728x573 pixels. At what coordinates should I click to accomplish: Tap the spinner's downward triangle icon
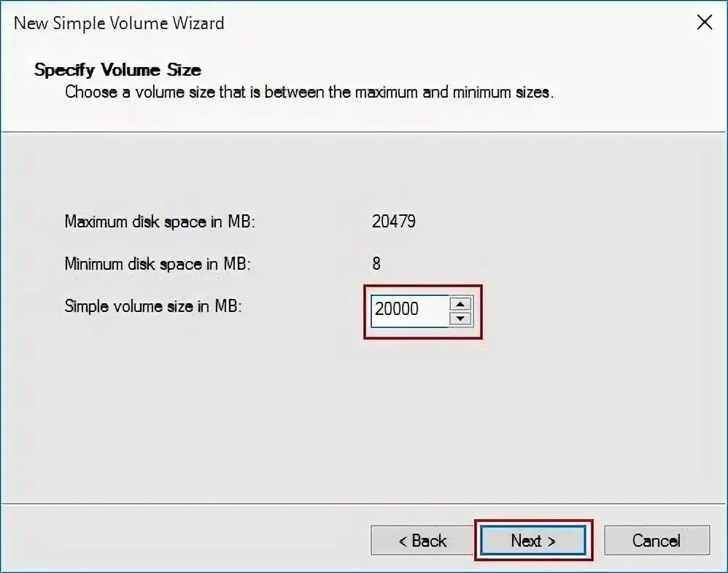[x=460, y=319]
